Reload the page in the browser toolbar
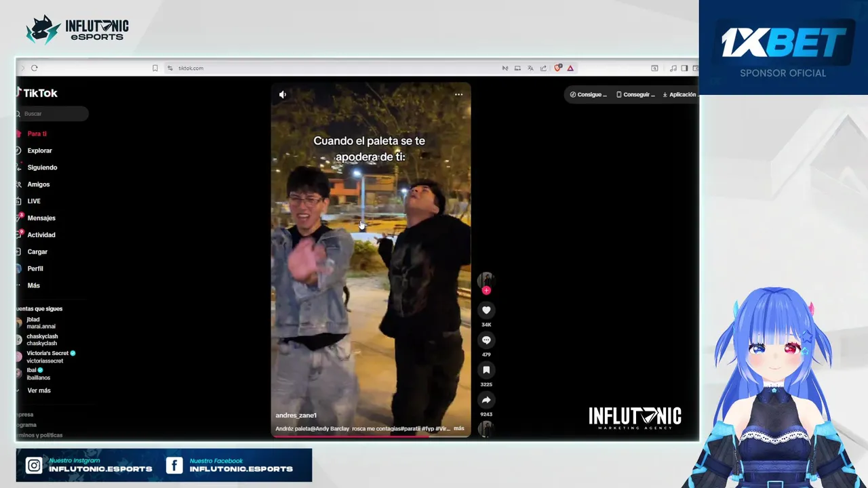868x488 pixels. click(x=35, y=68)
